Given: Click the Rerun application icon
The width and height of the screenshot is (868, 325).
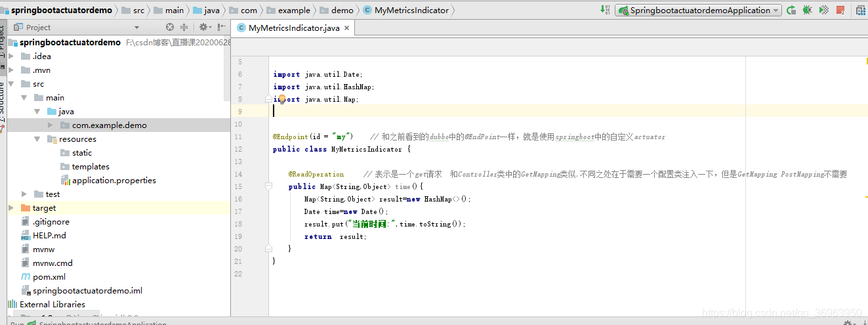Looking at the screenshot, I should click(791, 10).
